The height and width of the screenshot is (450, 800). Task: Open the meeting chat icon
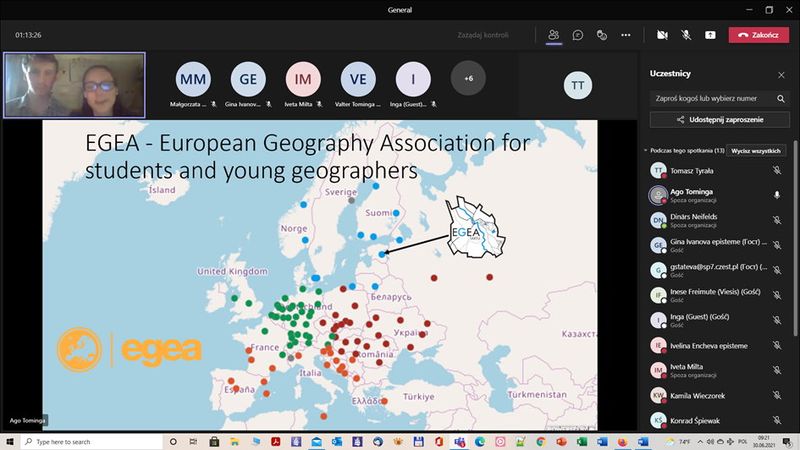click(x=578, y=35)
